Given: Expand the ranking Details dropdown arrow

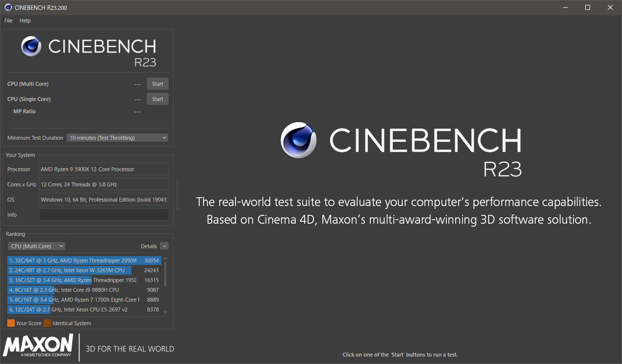Looking at the screenshot, I should tap(164, 246).
